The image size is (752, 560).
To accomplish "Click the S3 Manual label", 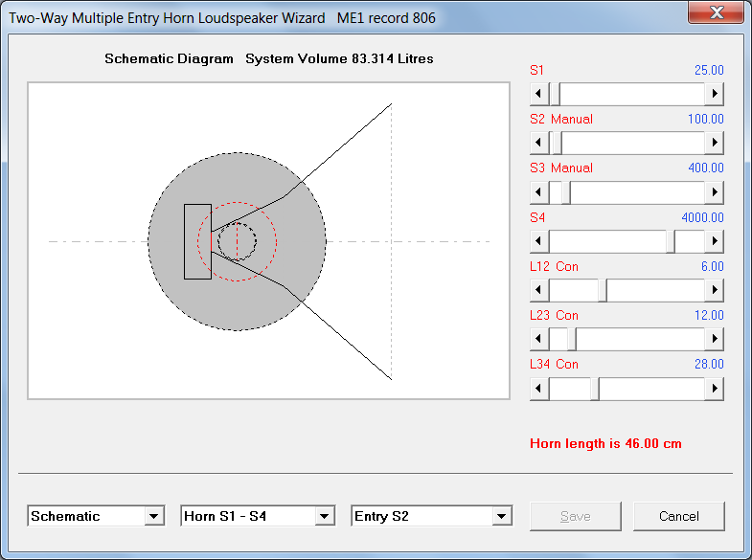I will [x=561, y=168].
